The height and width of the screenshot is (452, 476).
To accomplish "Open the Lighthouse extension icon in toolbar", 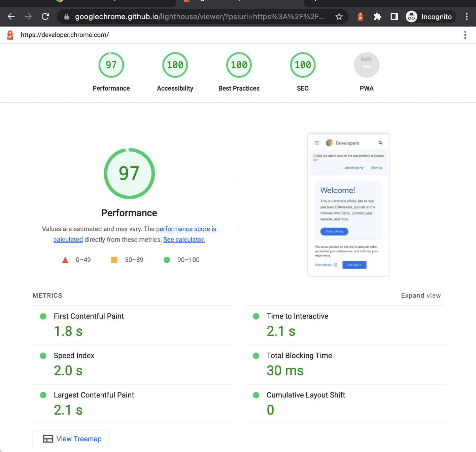I will point(360,17).
